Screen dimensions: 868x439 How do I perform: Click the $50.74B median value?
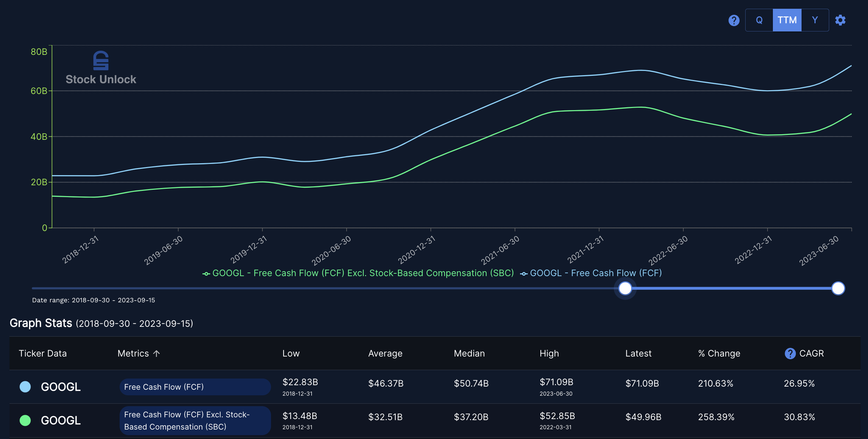471,383
